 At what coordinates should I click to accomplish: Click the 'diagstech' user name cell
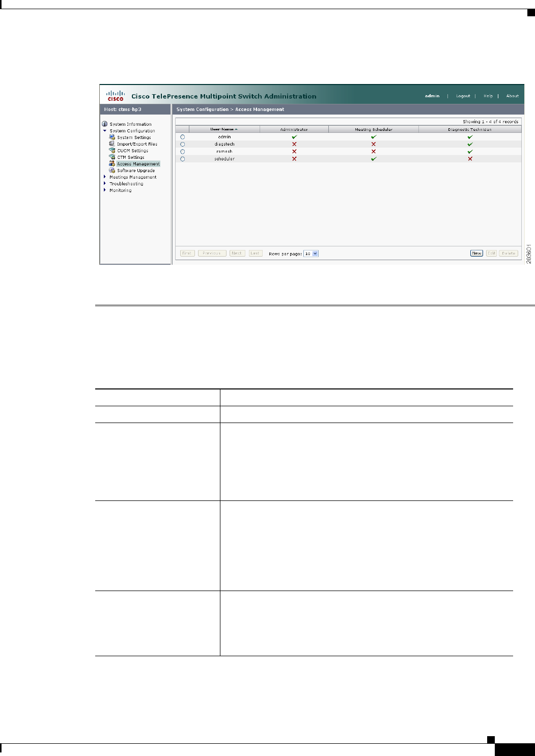pyautogui.click(x=224, y=144)
